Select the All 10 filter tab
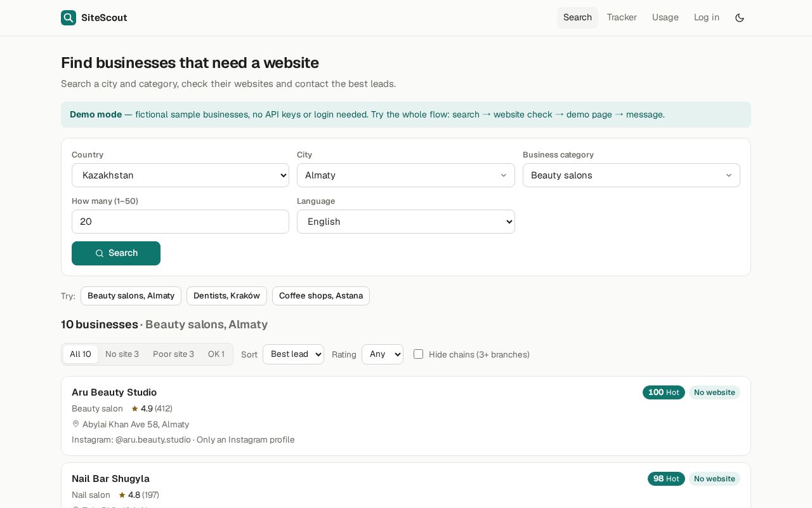 click(x=81, y=354)
